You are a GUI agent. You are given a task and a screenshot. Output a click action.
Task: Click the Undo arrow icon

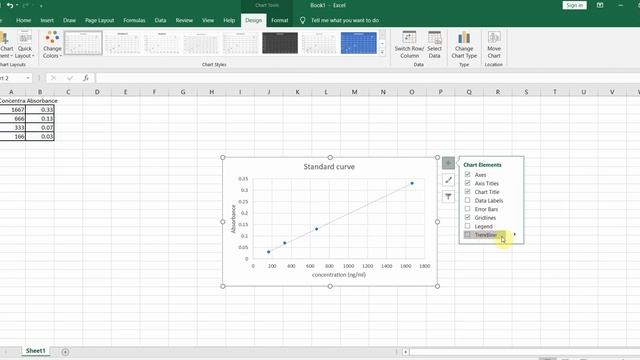(10, 5)
